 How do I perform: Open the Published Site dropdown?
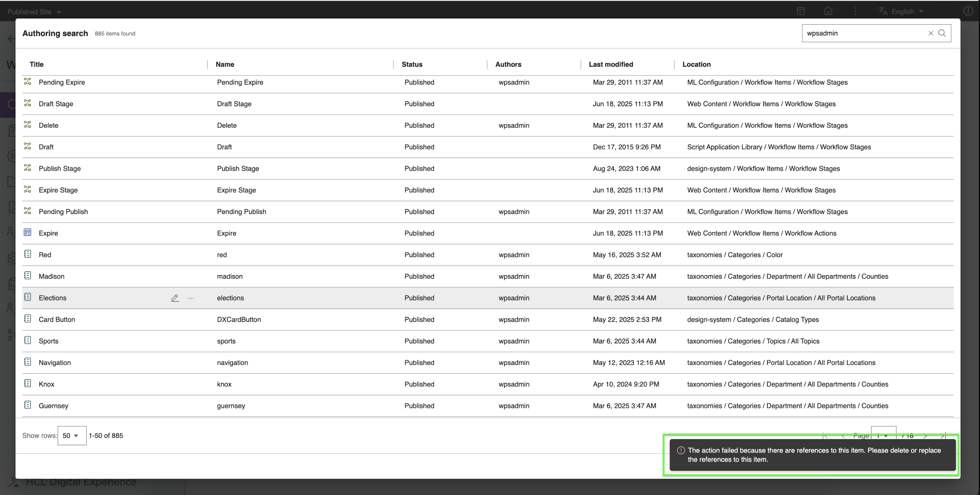tap(34, 12)
